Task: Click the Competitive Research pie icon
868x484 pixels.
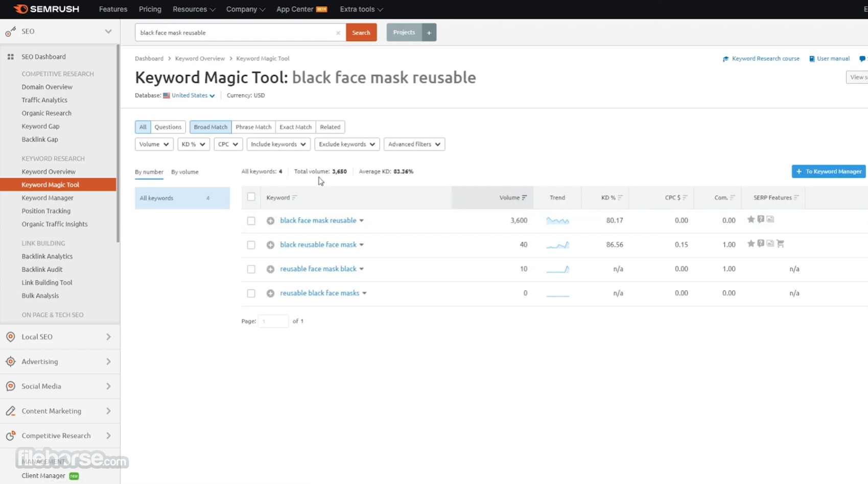Action: [x=10, y=435]
